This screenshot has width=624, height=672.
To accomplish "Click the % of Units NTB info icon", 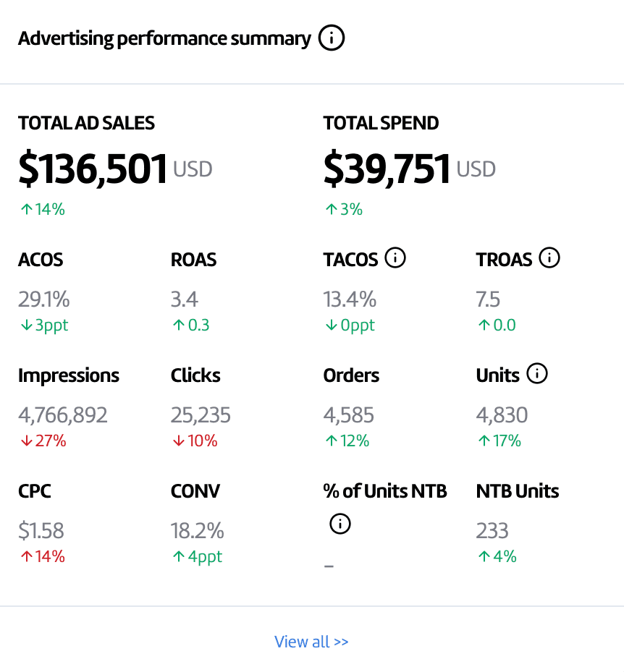I will [340, 524].
